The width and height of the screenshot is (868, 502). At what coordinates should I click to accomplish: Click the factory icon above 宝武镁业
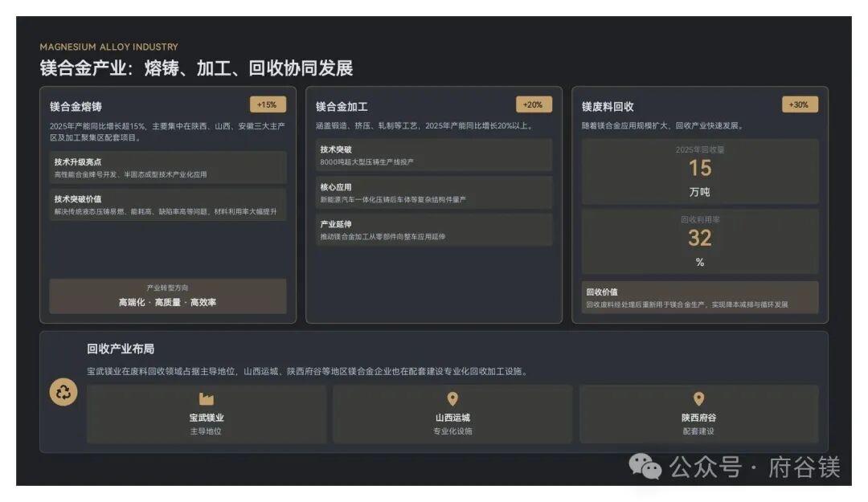click(x=207, y=399)
